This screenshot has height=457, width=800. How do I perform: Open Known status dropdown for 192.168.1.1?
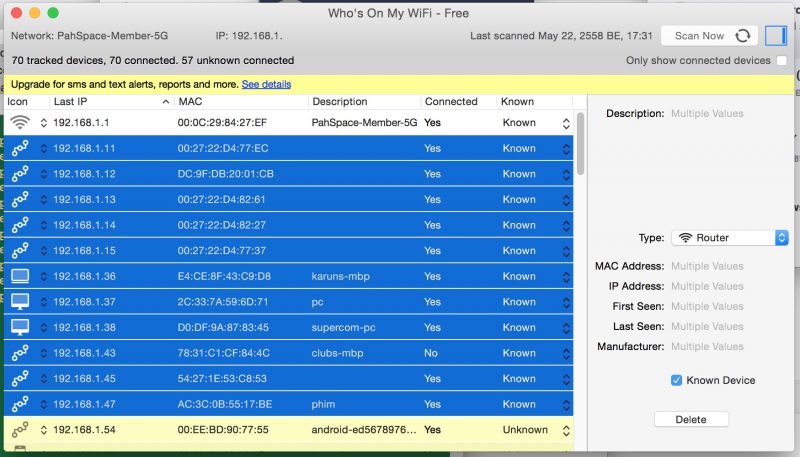(x=566, y=123)
